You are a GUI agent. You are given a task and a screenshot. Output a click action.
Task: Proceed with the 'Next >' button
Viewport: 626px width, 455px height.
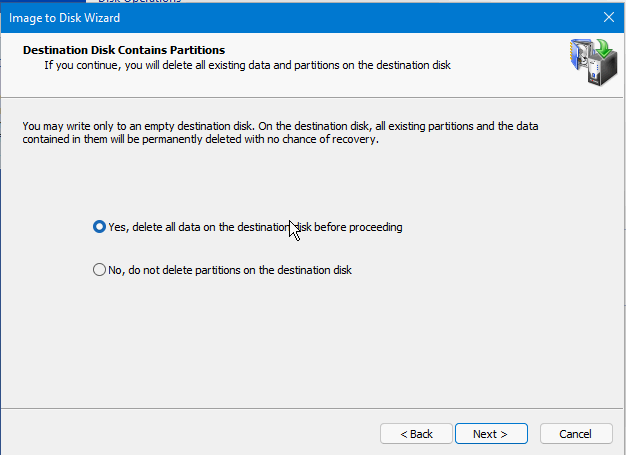[x=490, y=434]
